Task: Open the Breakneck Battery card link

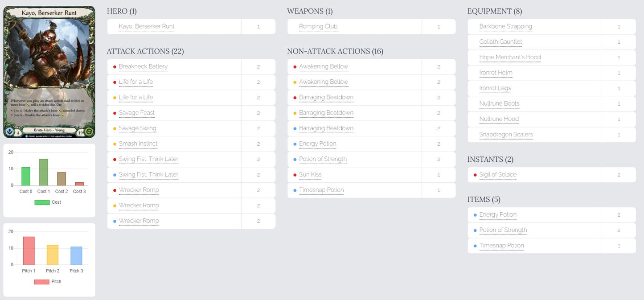Action: click(143, 66)
